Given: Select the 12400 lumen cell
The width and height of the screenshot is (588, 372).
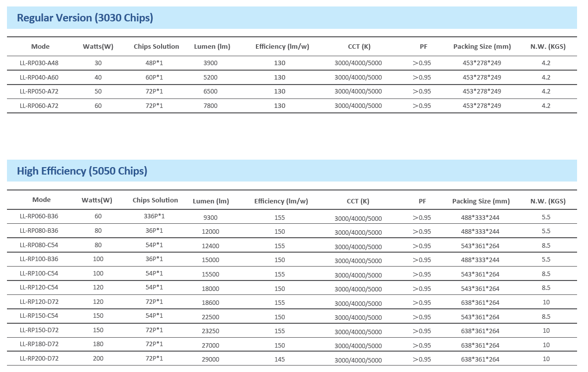Looking at the screenshot, I should point(211,246).
